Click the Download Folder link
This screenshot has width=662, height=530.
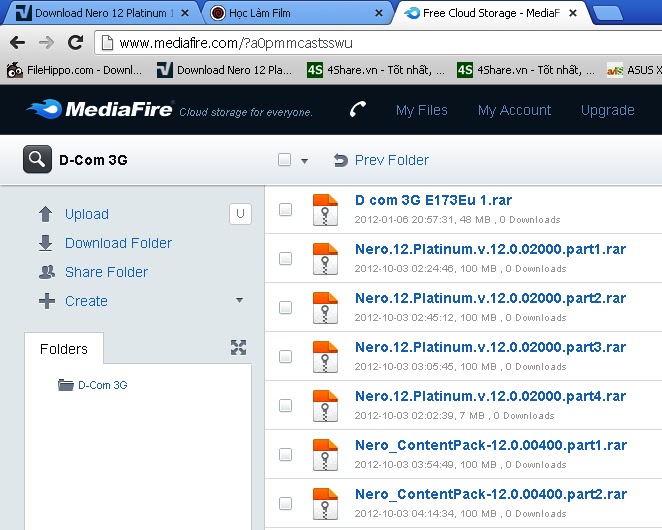(x=118, y=243)
